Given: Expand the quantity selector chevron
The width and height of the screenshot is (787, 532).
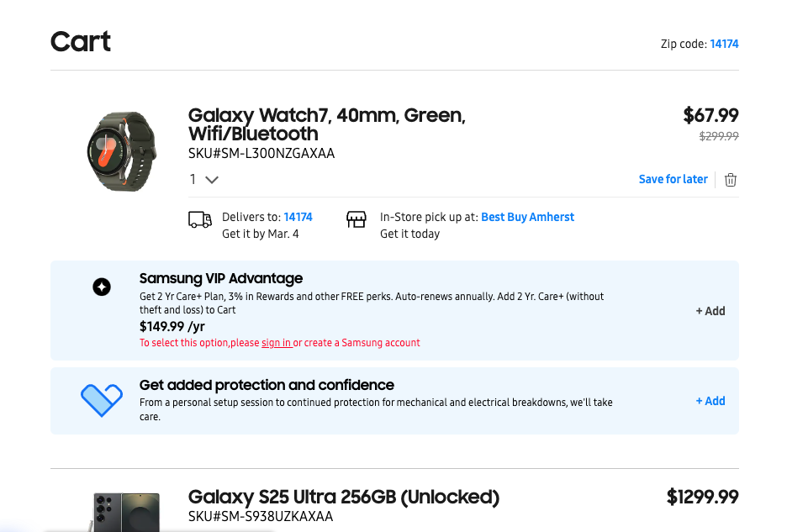Looking at the screenshot, I should [212, 179].
